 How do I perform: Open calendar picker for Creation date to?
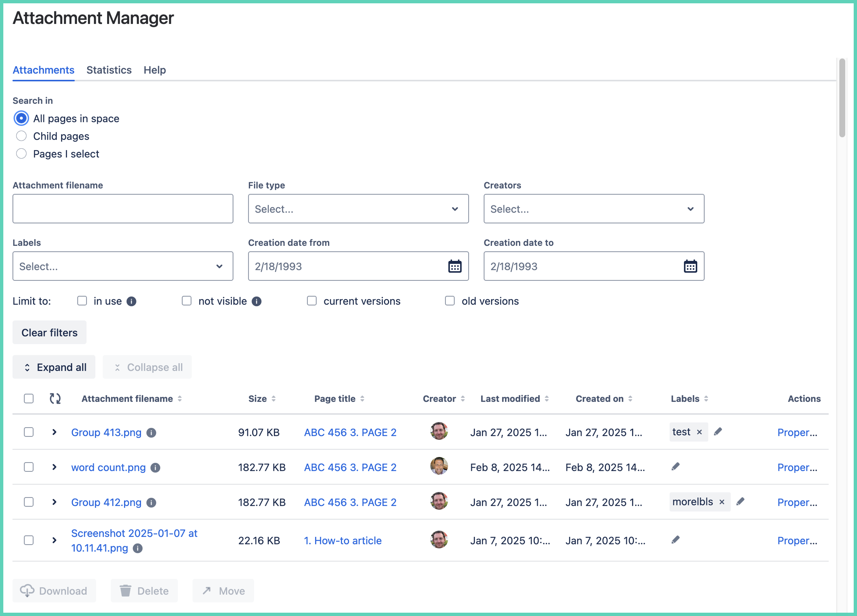[690, 266]
